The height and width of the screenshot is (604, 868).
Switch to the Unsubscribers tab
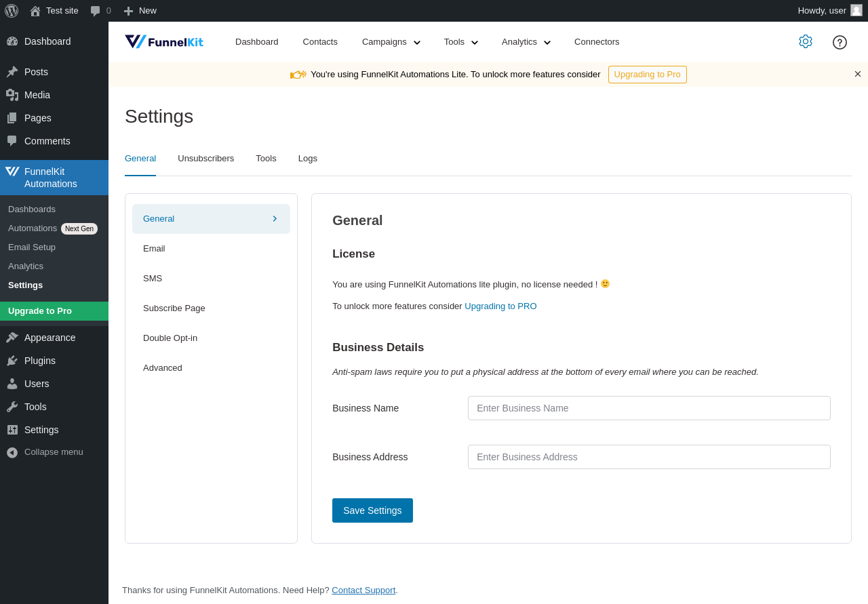pyautogui.click(x=205, y=159)
